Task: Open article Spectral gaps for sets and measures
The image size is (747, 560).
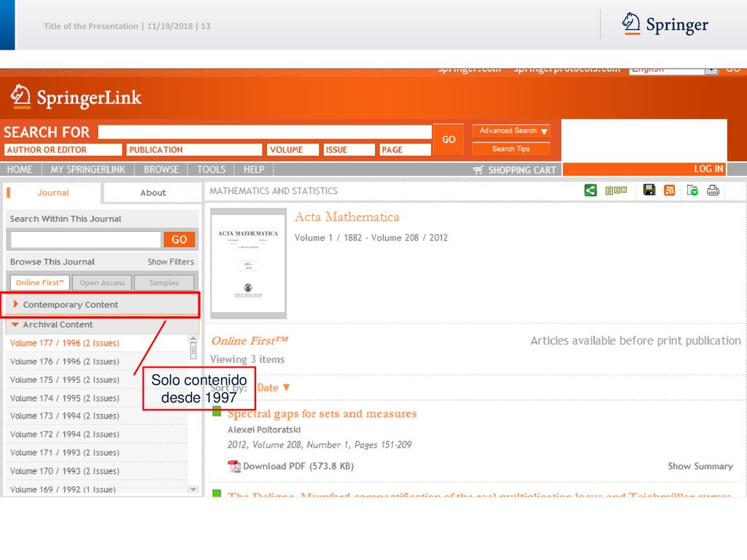Action: pyautogui.click(x=322, y=413)
